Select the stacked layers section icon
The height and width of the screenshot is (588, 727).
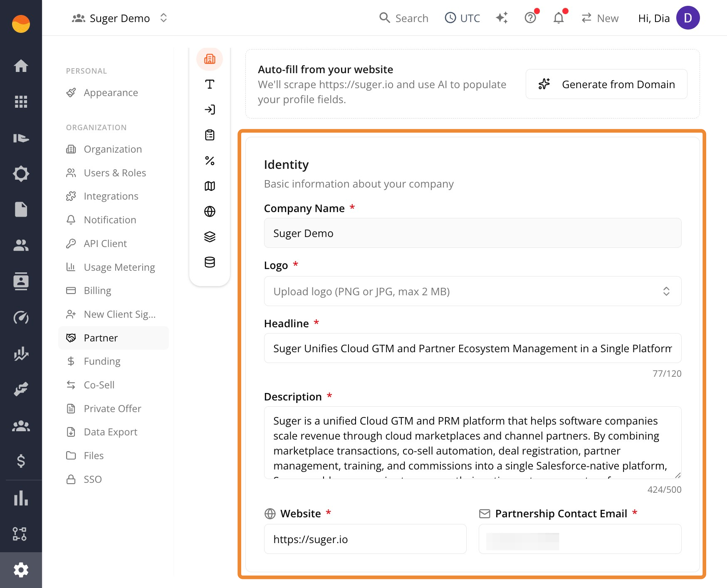pos(210,237)
